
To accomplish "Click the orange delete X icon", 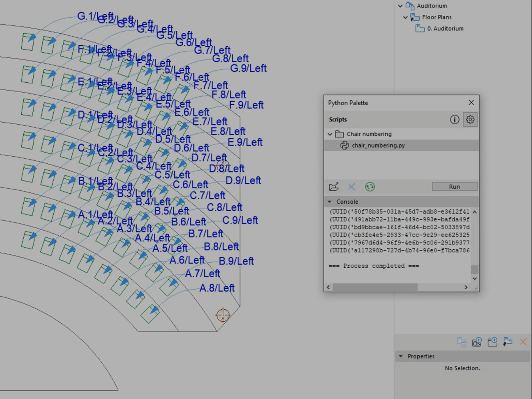I will tap(523, 342).
